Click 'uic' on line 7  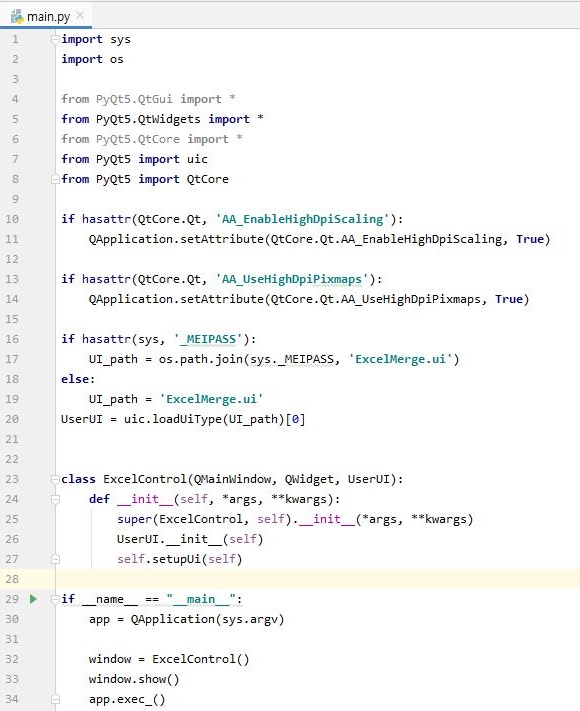[197, 159]
